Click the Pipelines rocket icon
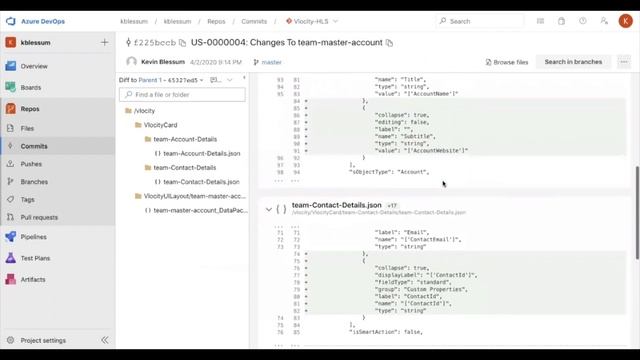Viewport: 640px width, 360px height. click(x=11, y=237)
